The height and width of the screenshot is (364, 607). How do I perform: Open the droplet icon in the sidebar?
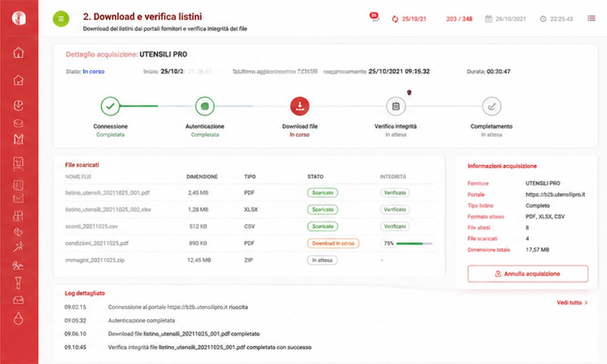pyautogui.click(x=19, y=318)
